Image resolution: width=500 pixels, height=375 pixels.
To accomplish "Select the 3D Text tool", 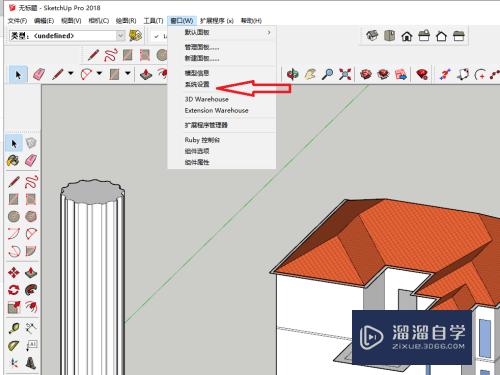I will (x=31, y=363).
